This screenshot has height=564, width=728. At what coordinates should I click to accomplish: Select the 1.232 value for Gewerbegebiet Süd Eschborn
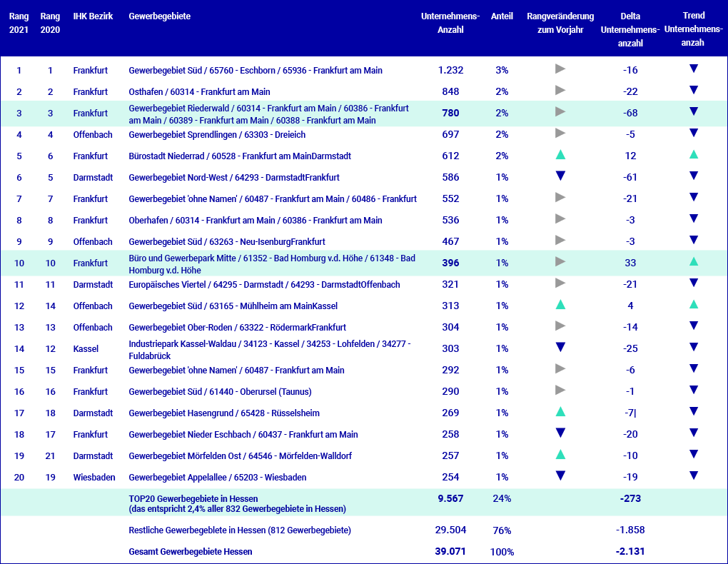click(450, 70)
